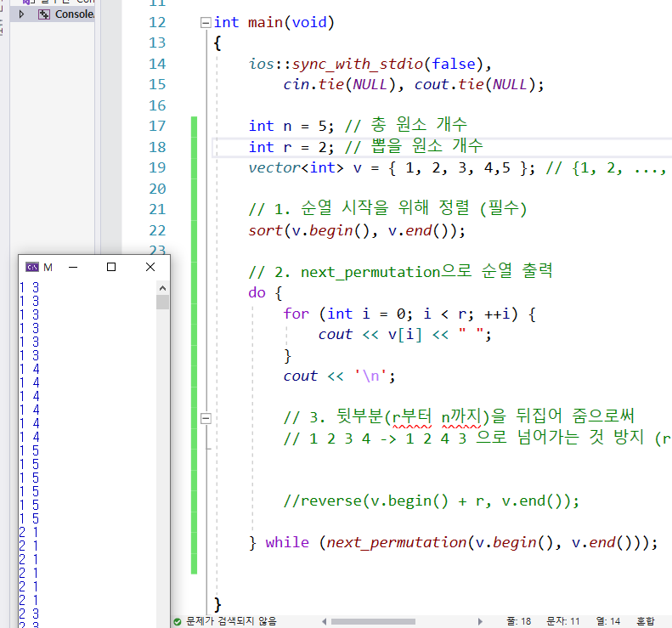Click line number 12 in the gutter

[x=157, y=22]
